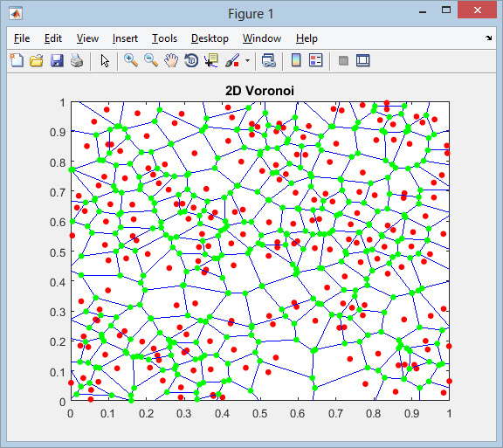Enable the Rotate 3D tool
503x448 pixels.
pyautogui.click(x=191, y=60)
